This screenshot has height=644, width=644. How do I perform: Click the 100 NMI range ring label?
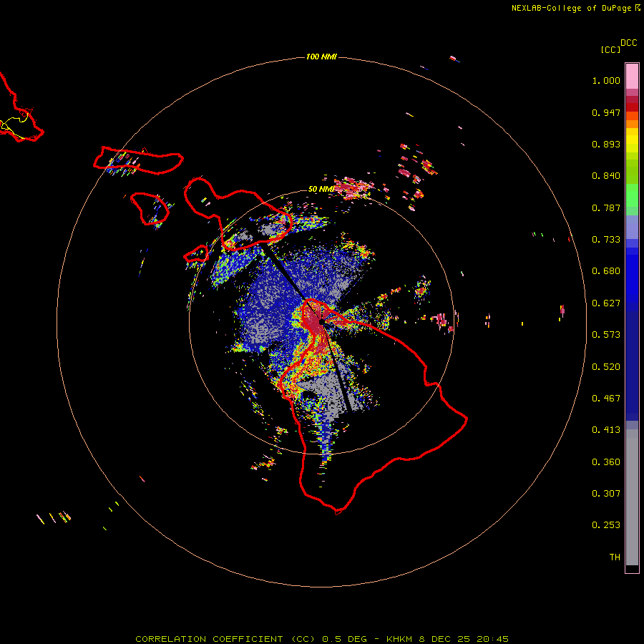pos(321,57)
